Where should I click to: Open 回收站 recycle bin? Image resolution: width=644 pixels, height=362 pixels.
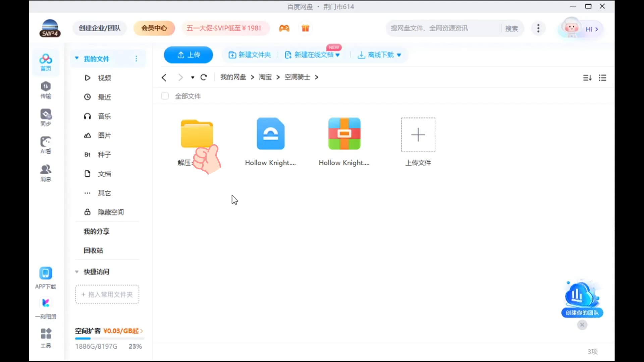(93, 250)
